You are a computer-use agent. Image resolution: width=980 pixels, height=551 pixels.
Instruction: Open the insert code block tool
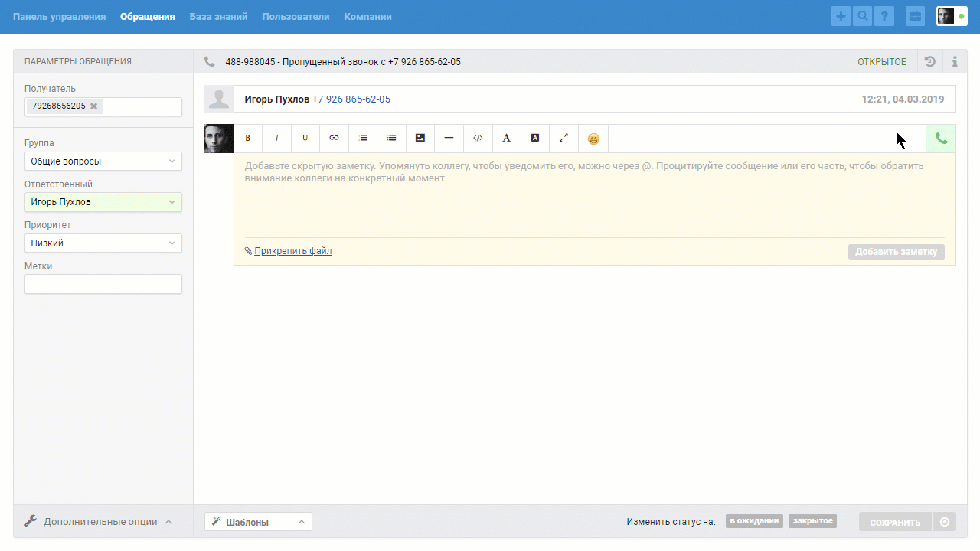(x=478, y=139)
